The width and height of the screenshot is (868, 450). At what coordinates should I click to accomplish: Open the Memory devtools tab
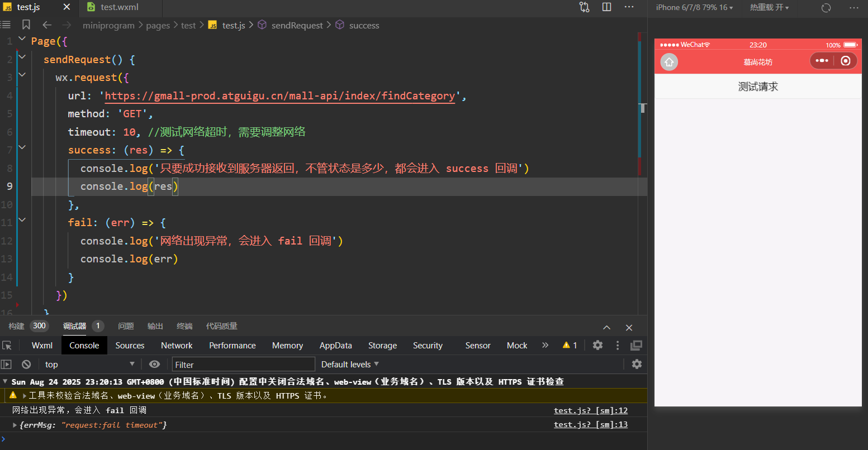287,346
